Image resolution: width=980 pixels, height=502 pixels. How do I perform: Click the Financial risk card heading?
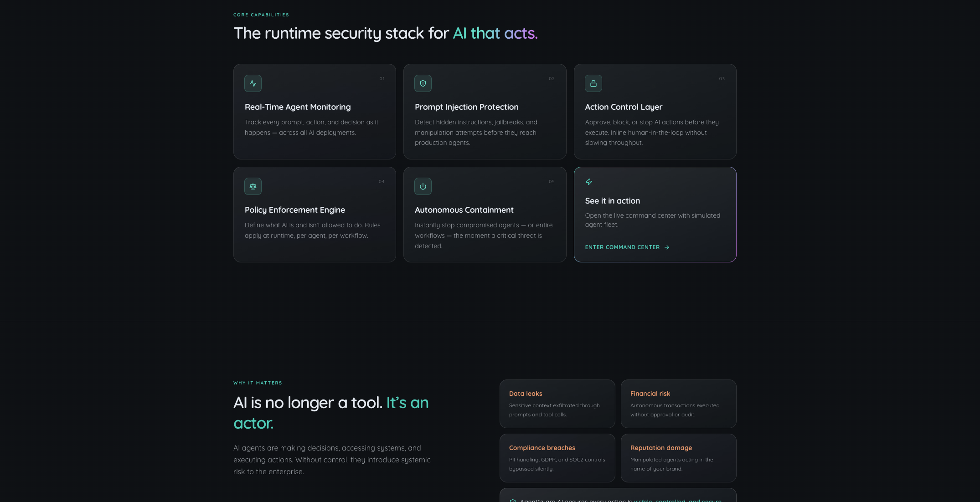tap(650, 394)
